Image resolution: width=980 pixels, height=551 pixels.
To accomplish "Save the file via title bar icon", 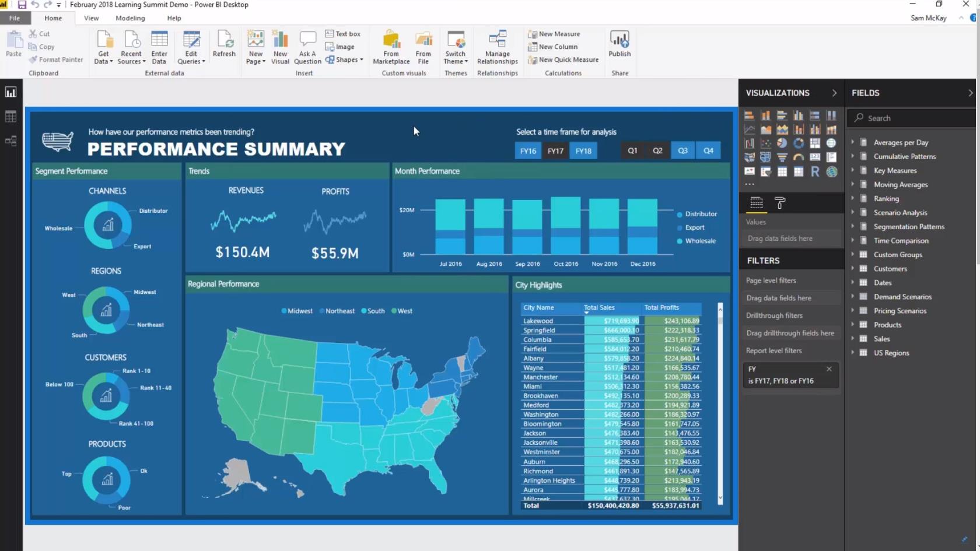I will coord(22,5).
